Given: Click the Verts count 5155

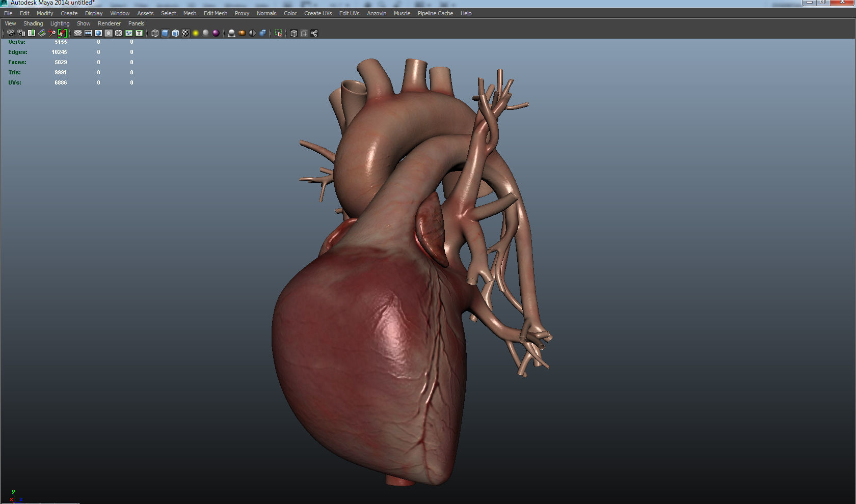Looking at the screenshot, I should tap(61, 42).
